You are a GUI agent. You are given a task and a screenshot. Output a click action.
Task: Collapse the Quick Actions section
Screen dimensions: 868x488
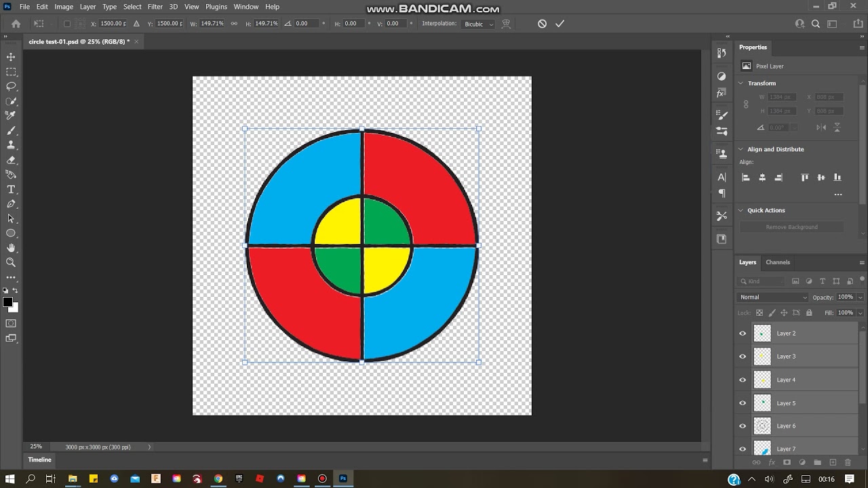pyautogui.click(x=741, y=210)
